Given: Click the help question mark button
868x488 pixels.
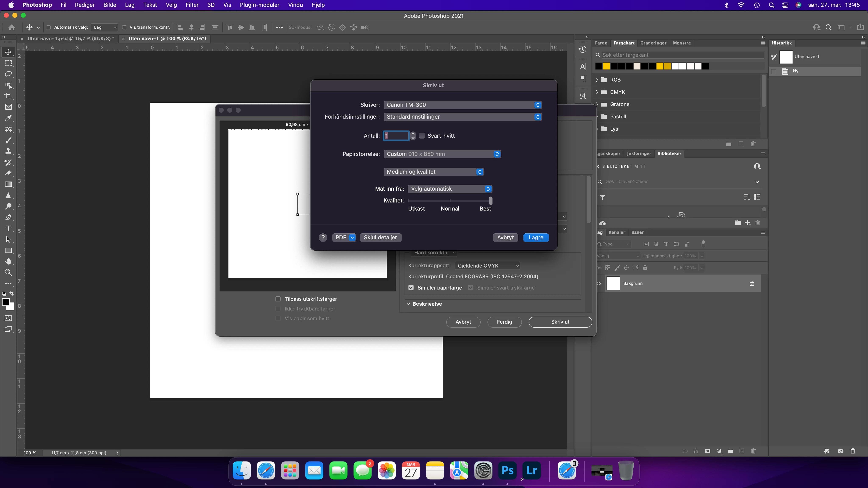Looking at the screenshot, I should [x=323, y=237].
